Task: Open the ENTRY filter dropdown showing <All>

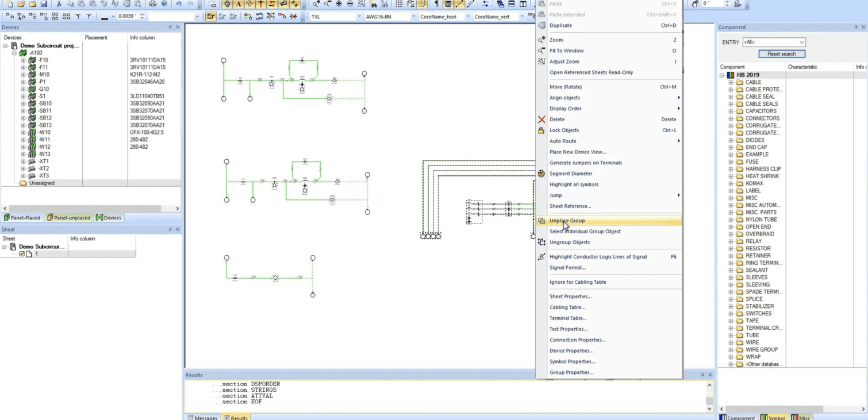Action: coord(801,42)
